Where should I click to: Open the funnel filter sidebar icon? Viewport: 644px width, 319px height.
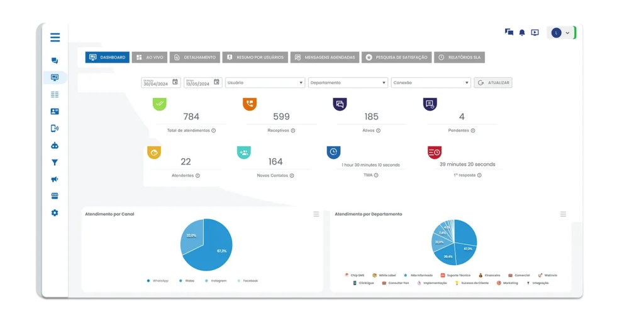(55, 163)
